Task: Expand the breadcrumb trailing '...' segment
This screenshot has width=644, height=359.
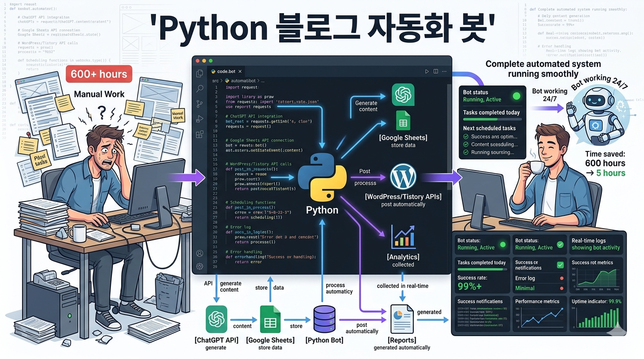Action: 263,81
